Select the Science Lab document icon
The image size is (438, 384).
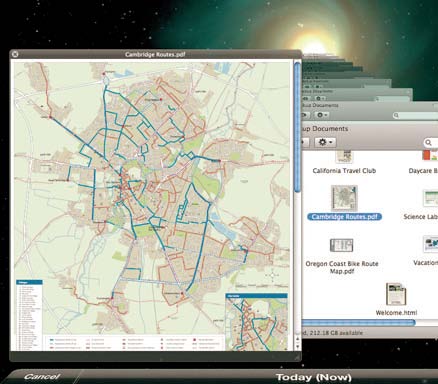pyautogui.click(x=430, y=199)
